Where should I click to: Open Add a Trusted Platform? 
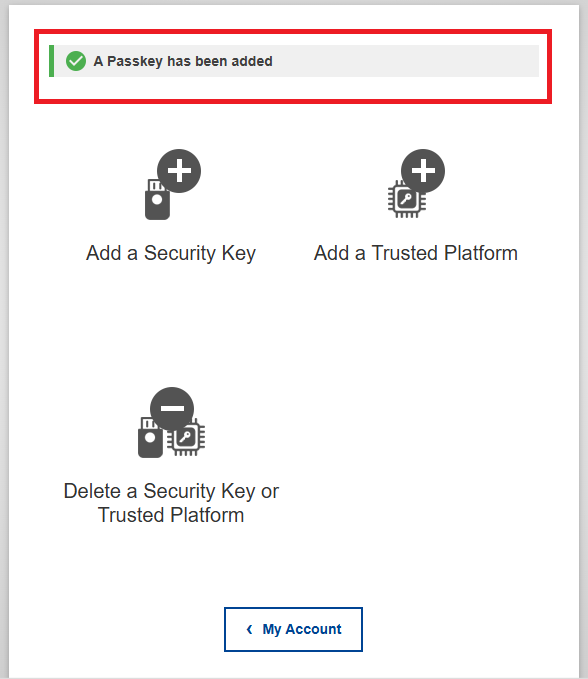[x=416, y=253]
